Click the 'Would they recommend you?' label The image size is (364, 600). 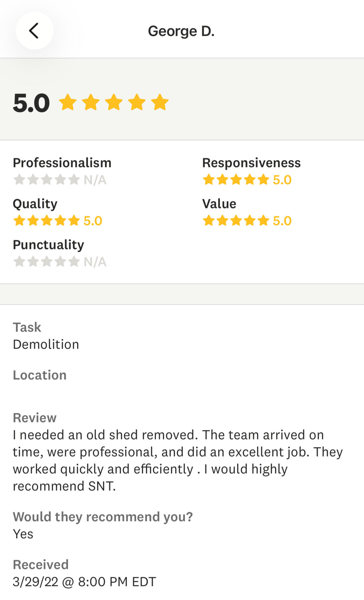pos(103,517)
